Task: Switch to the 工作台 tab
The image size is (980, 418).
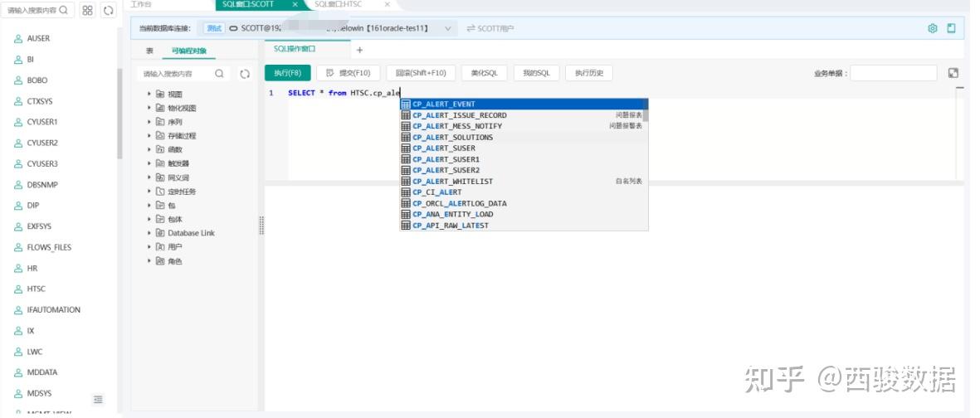Action: (141, 4)
